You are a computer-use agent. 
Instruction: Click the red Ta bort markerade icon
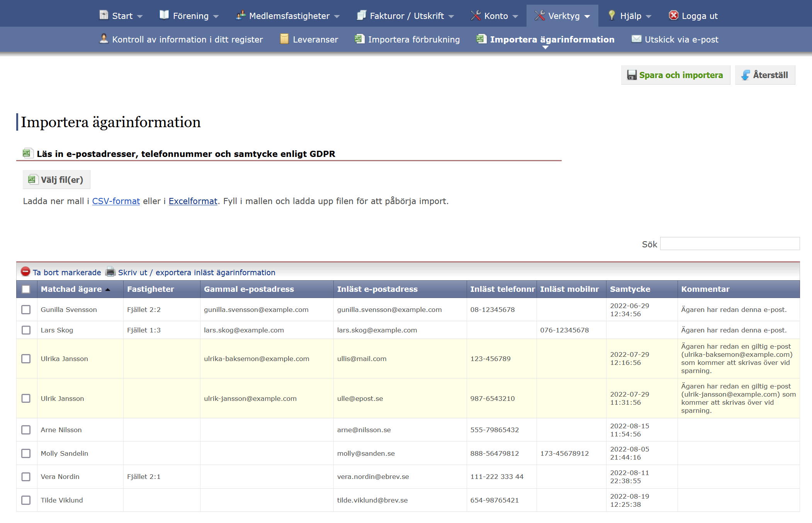coord(25,272)
